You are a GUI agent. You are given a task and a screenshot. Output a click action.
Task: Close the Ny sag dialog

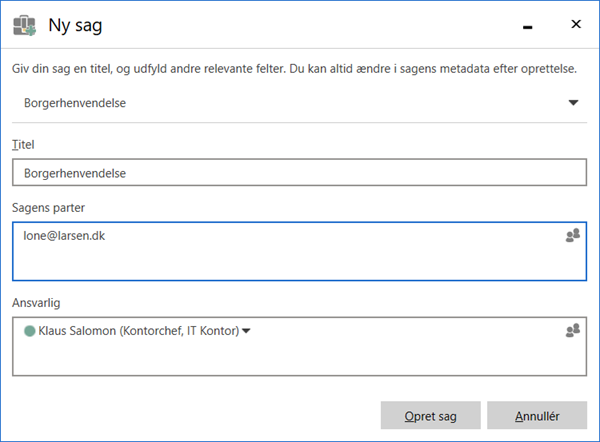(x=576, y=24)
